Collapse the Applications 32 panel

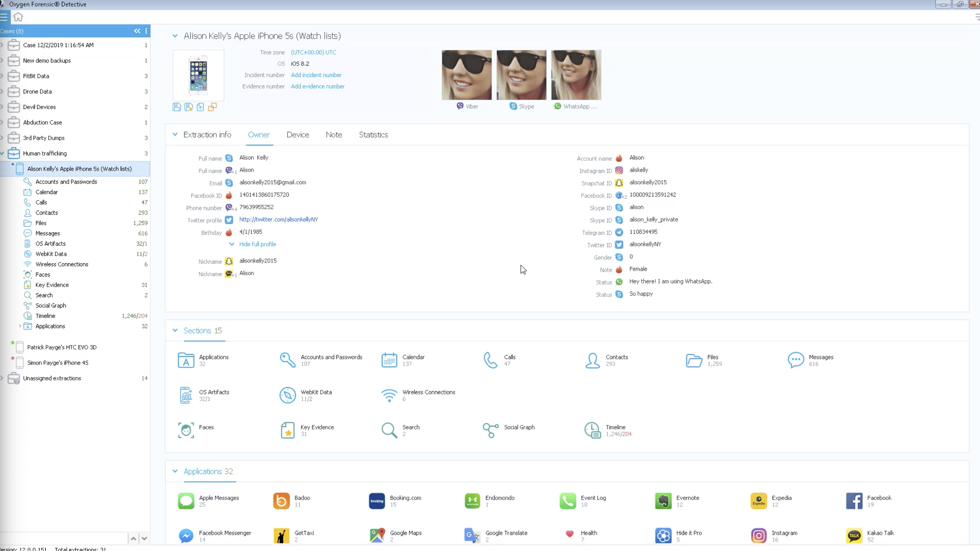[175, 471]
